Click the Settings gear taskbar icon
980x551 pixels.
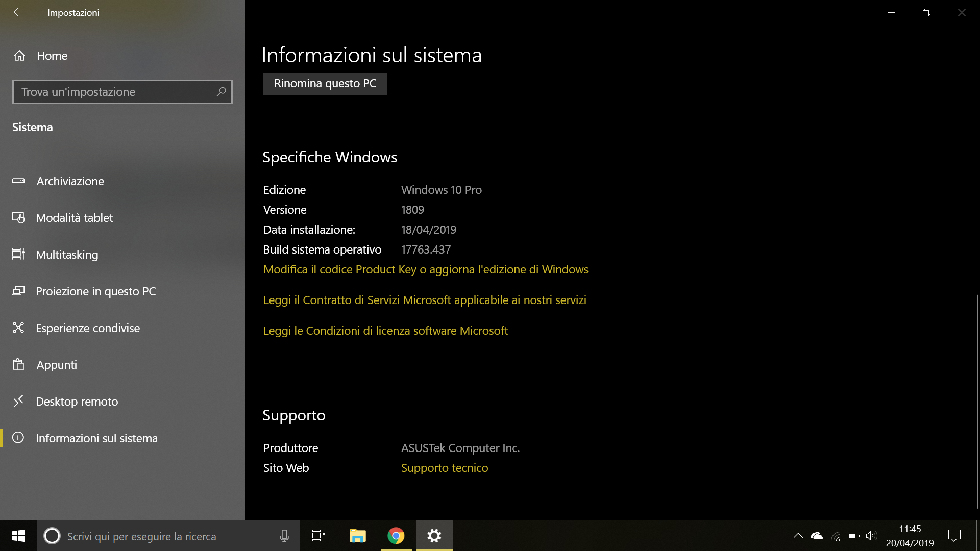(434, 536)
